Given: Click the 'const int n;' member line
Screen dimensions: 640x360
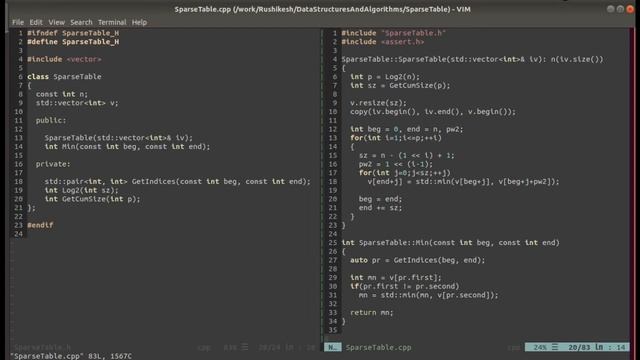Looking at the screenshot, I should point(62,94).
